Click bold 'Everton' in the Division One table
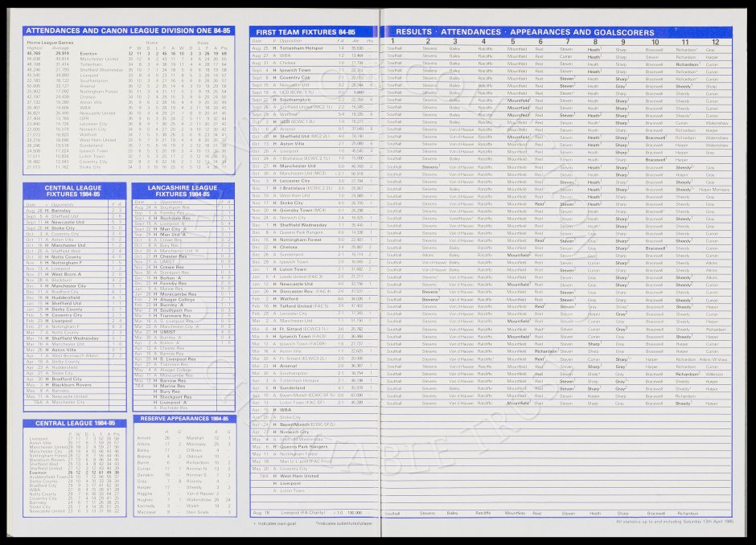756x545 pixels. pos(88,54)
